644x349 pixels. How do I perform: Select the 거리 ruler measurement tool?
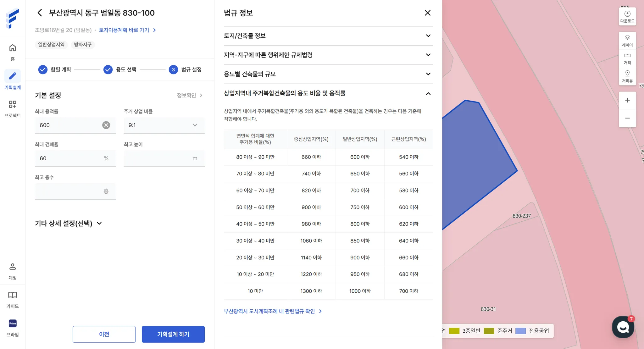(x=627, y=55)
